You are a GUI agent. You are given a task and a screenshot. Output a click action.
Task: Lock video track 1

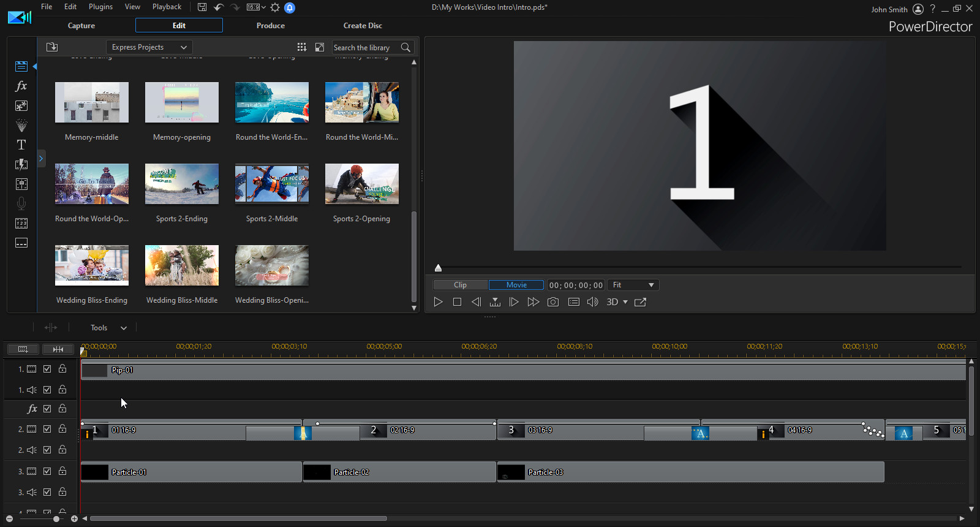coord(62,369)
